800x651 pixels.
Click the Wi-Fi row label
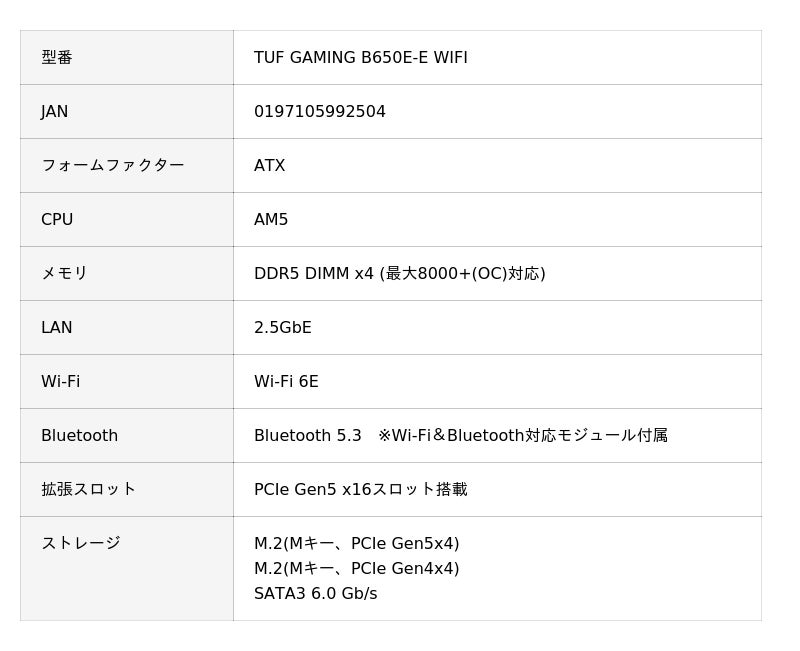click(x=60, y=382)
